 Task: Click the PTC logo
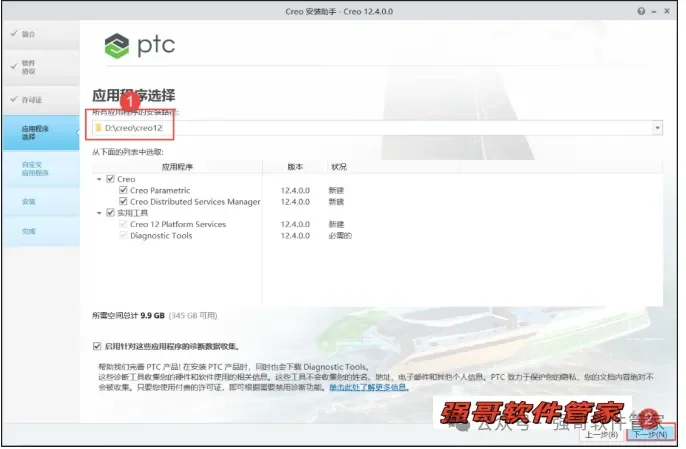(x=140, y=46)
